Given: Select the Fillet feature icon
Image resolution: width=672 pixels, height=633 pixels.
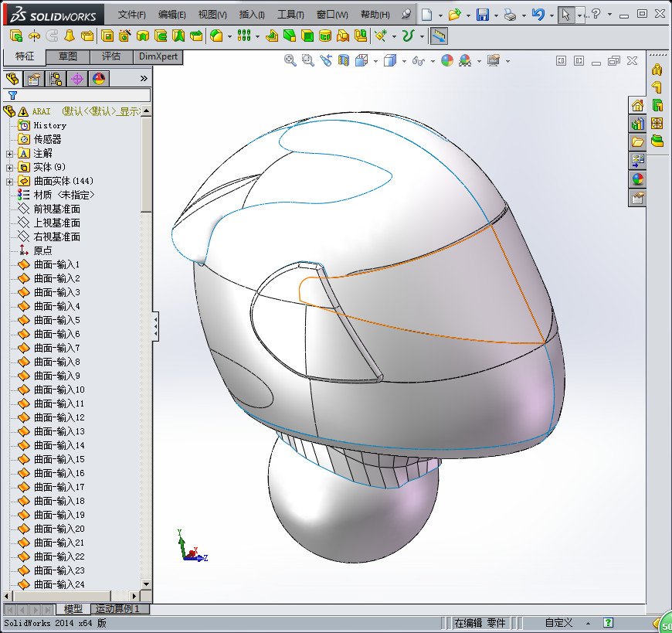Looking at the screenshot, I should click(216, 36).
